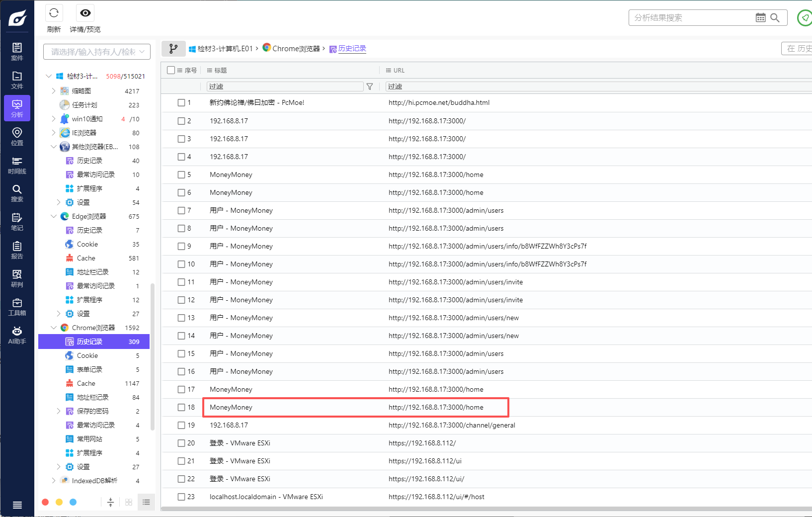The image size is (812, 517).
Task: Check the checkbox for row 23
Action: [x=181, y=497]
